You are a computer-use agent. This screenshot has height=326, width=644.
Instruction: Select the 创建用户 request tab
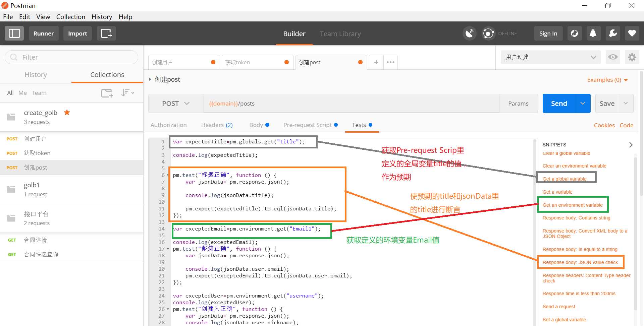tap(184, 62)
